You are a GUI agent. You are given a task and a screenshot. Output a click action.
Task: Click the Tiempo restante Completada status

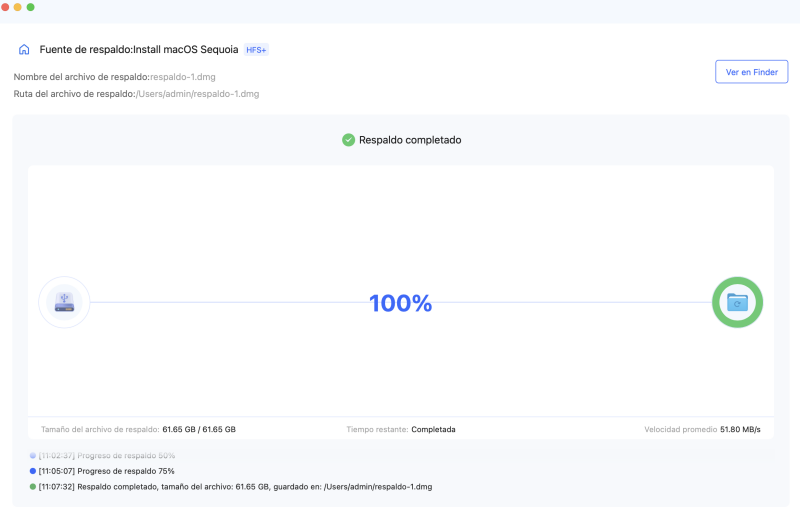click(x=401, y=429)
